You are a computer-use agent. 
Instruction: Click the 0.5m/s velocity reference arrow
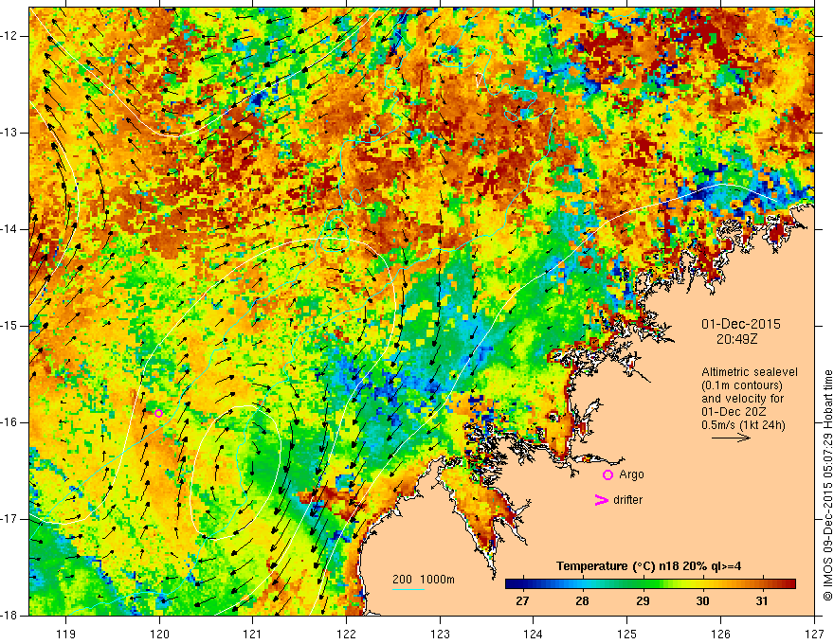731,438
